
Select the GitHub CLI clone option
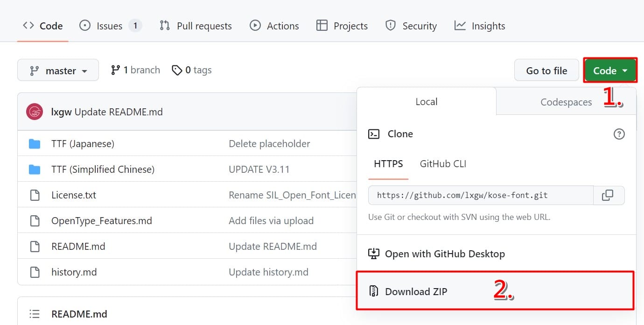[x=443, y=164]
